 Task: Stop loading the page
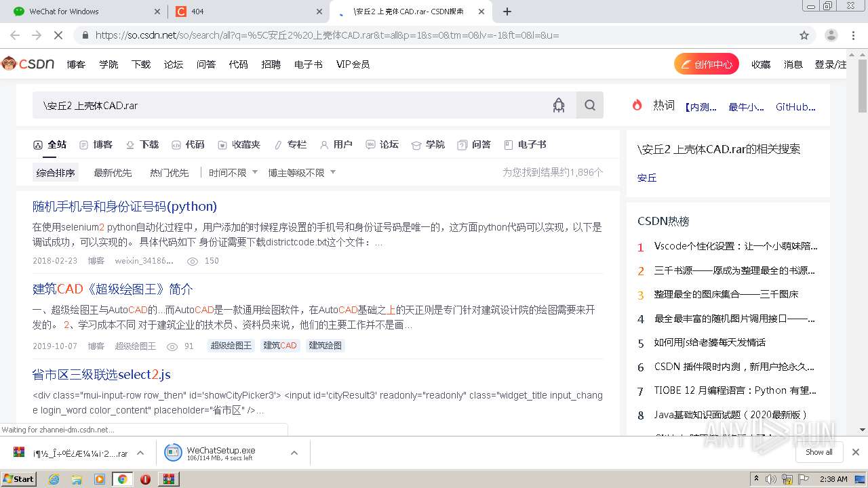[x=58, y=35]
